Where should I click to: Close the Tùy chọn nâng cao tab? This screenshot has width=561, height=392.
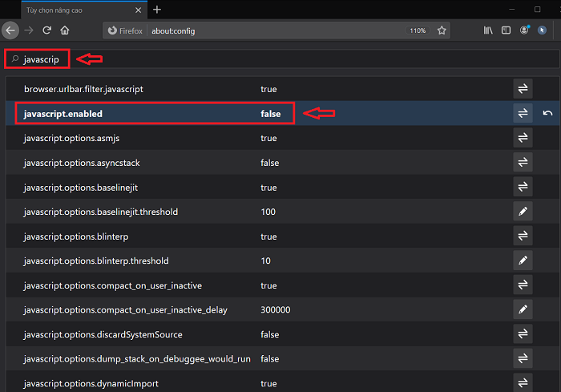(x=139, y=10)
